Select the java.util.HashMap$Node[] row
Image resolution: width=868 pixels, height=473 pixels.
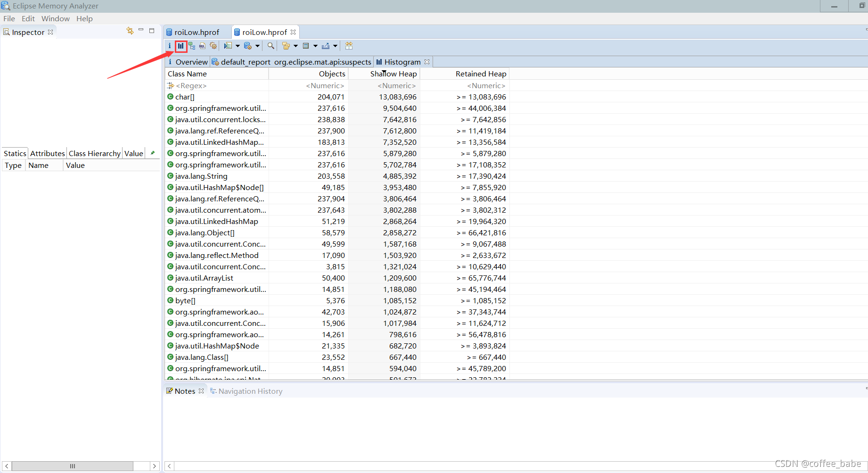pyautogui.click(x=337, y=187)
